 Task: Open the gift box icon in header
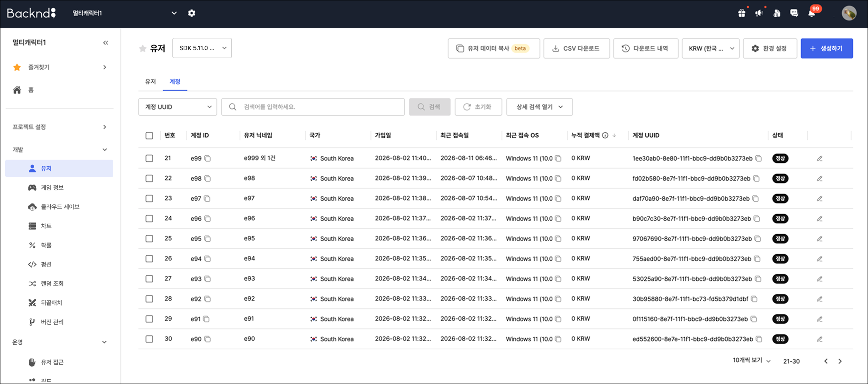coord(742,13)
